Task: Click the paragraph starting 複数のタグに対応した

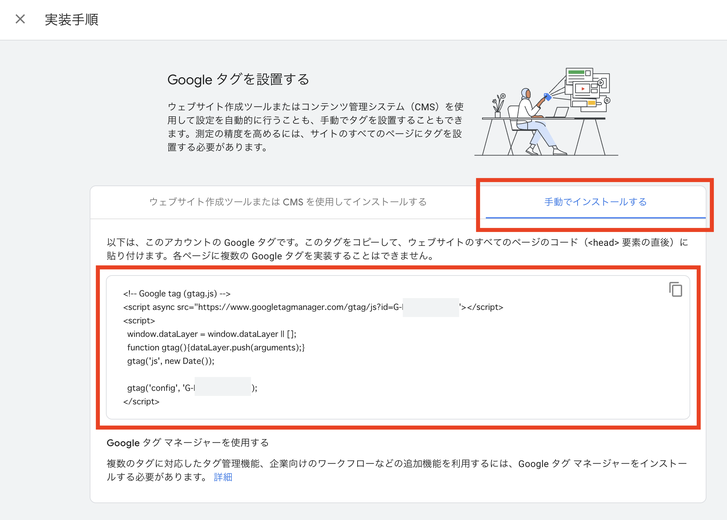Action: click(x=396, y=470)
